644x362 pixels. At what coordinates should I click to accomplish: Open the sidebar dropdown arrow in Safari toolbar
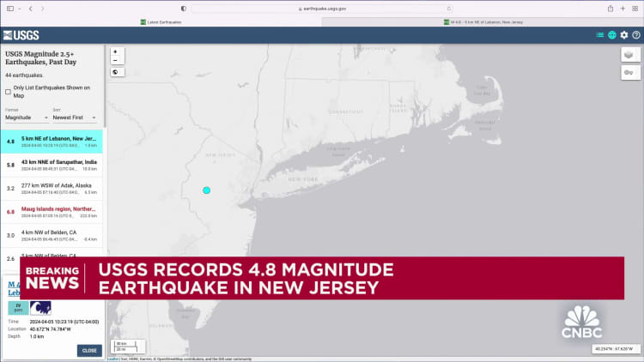coord(19,9)
